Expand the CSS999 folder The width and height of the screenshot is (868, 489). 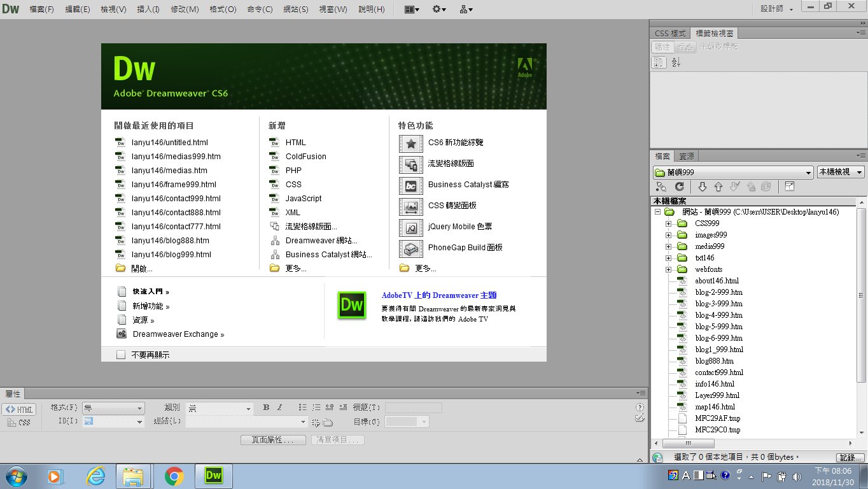[x=668, y=223]
